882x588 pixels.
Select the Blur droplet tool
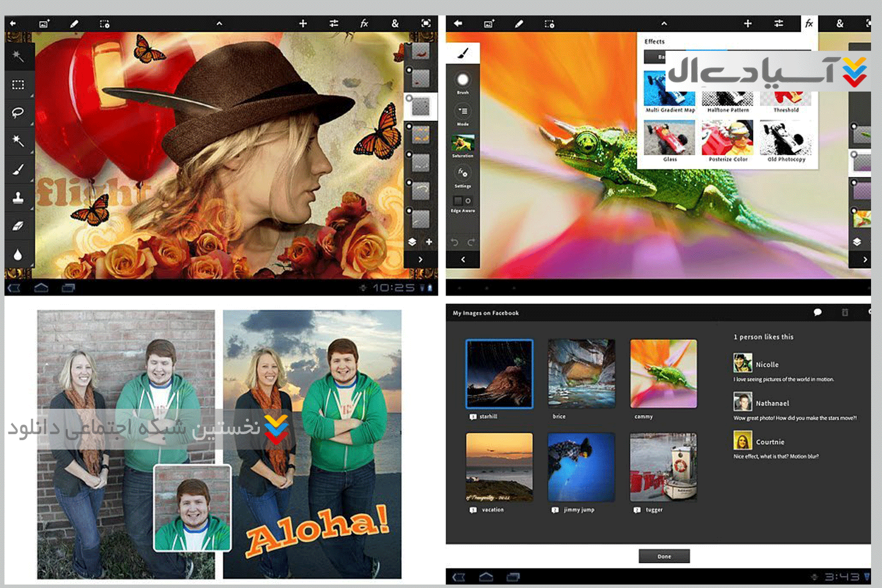[x=18, y=255]
